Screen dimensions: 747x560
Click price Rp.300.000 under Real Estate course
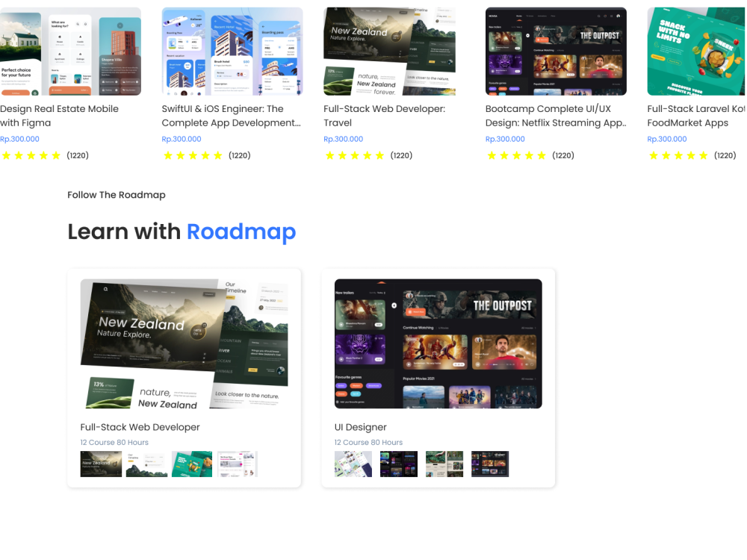[19, 139]
